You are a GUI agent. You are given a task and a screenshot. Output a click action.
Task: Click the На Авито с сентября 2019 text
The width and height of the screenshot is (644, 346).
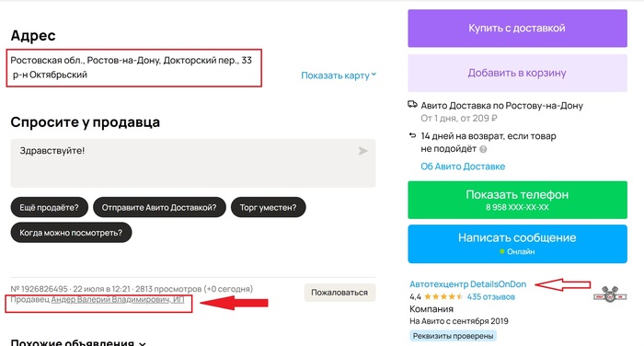click(459, 321)
